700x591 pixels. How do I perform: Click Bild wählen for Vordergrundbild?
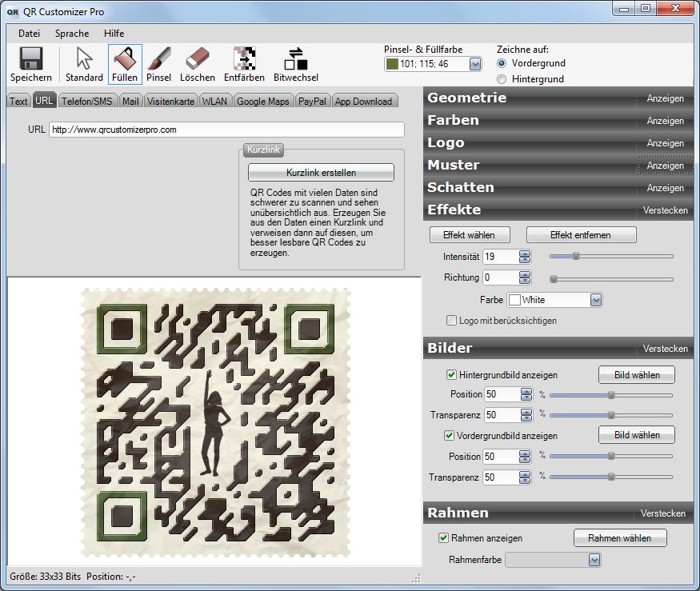point(637,435)
